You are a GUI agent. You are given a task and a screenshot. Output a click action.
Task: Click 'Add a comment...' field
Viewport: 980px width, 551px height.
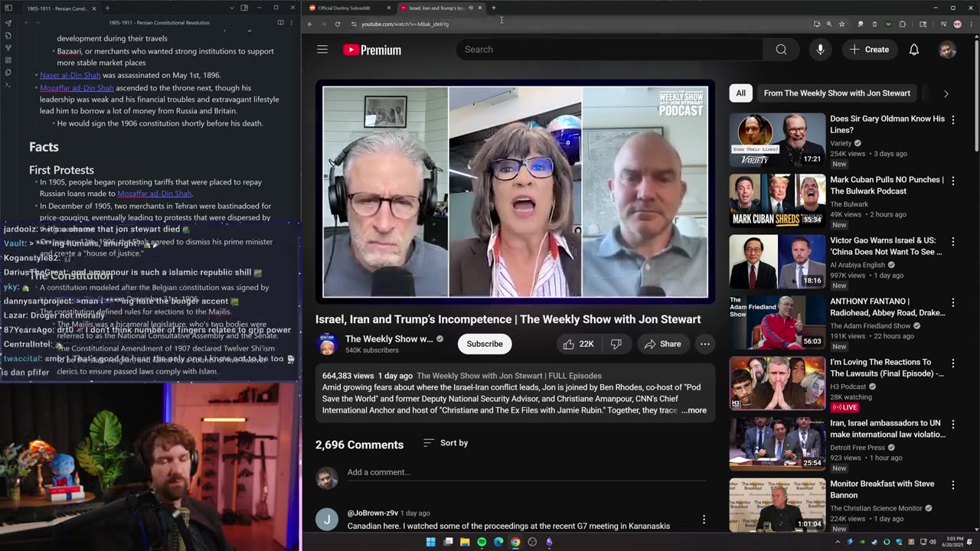click(527, 472)
